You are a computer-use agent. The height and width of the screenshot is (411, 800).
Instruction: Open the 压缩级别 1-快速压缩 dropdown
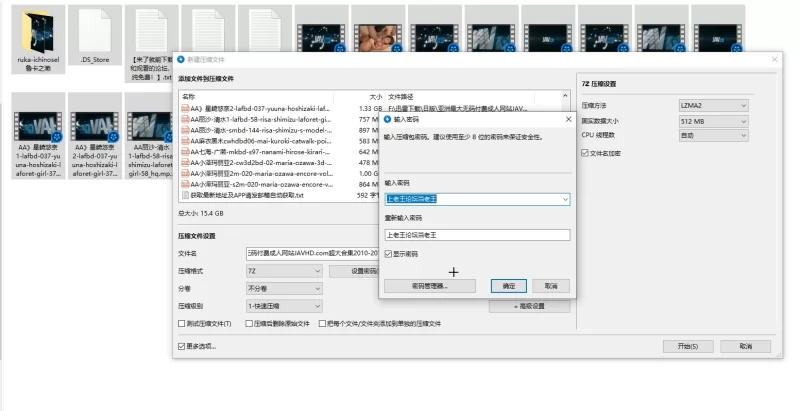pyautogui.click(x=284, y=306)
